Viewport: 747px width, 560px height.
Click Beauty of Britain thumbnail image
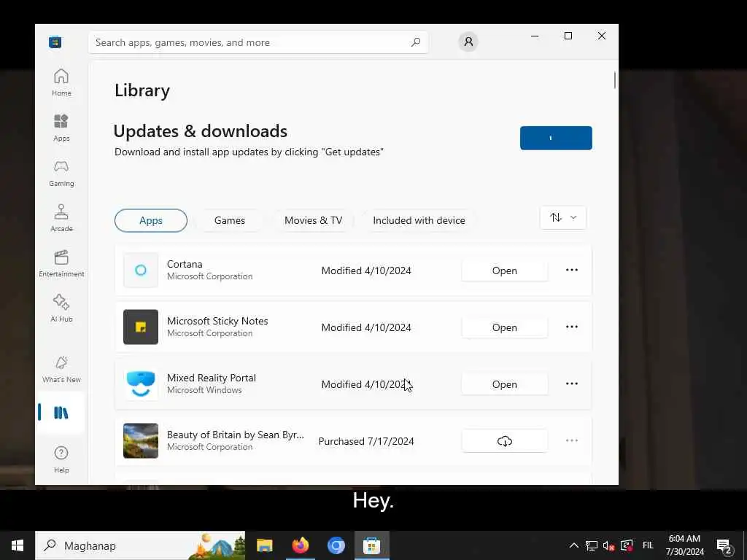(141, 440)
